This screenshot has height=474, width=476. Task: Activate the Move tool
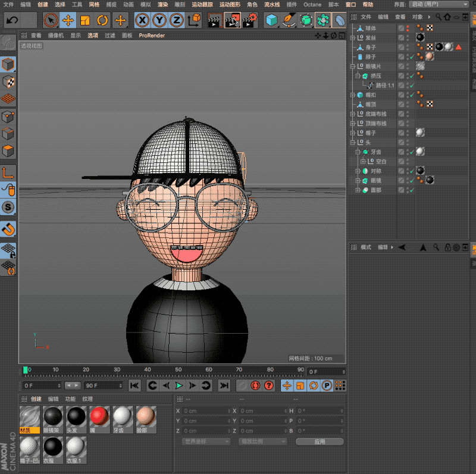(68, 20)
